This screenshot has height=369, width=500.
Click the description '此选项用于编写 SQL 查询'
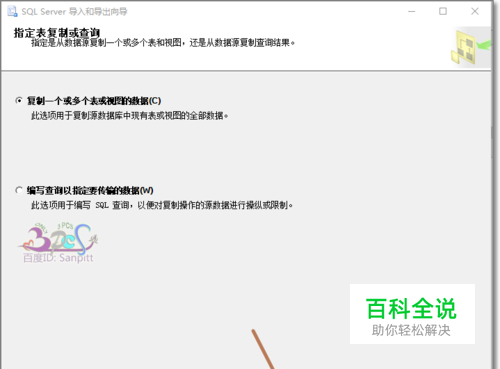(x=81, y=205)
